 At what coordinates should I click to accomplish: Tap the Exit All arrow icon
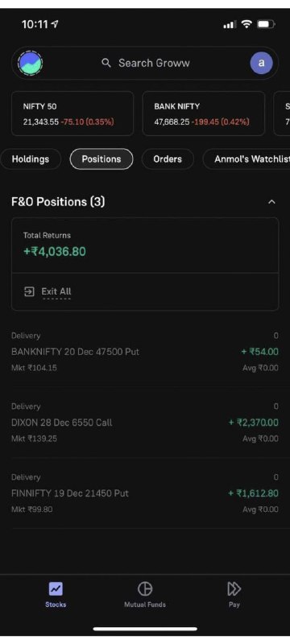[x=29, y=291]
